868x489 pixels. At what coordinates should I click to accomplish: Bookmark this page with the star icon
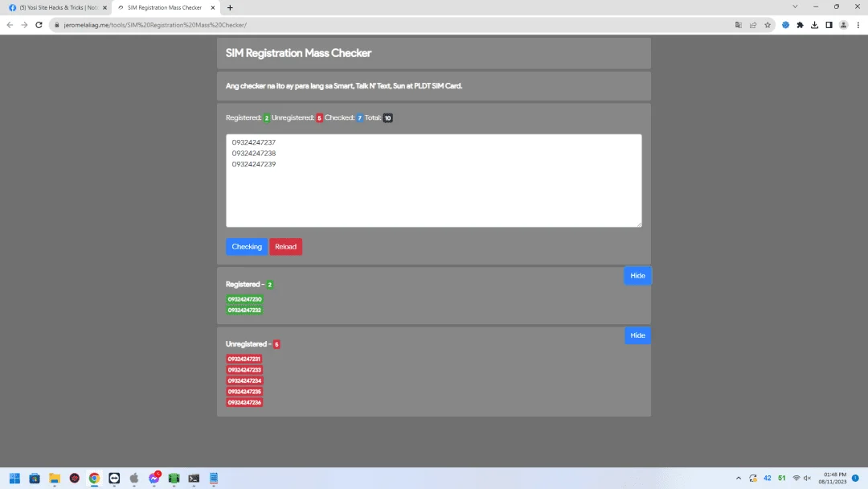(768, 25)
